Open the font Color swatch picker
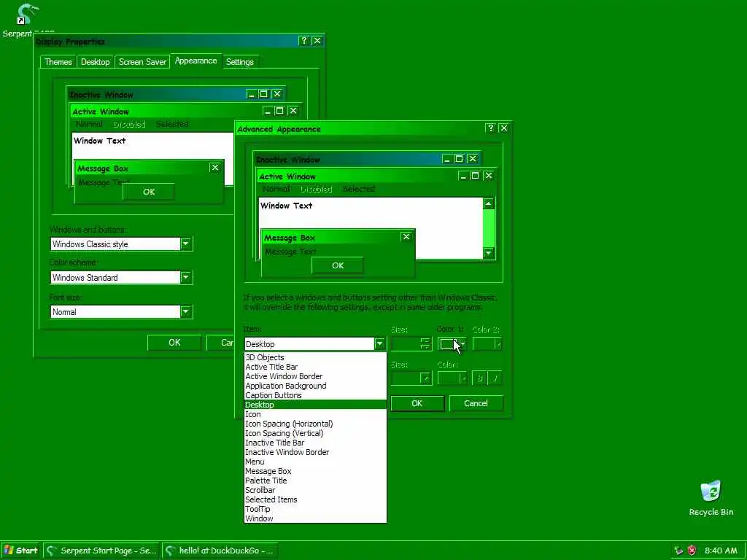 tap(452, 378)
